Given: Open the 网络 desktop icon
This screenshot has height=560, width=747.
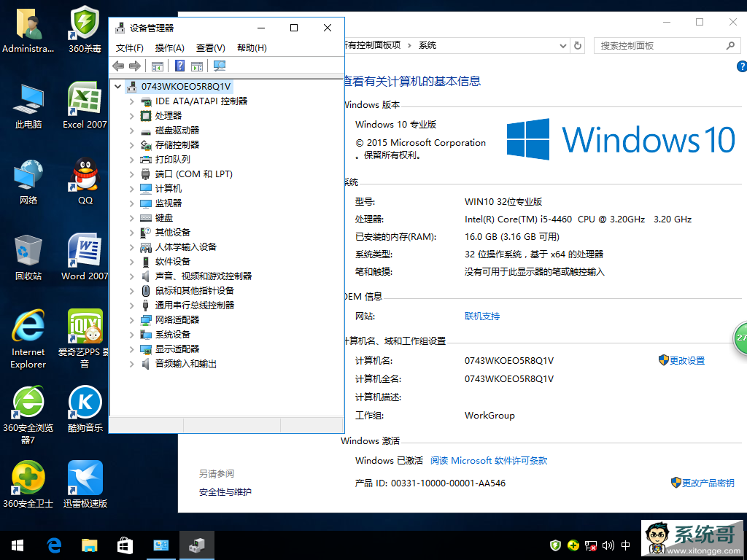Looking at the screenshot, I should (x=28, y=182).
